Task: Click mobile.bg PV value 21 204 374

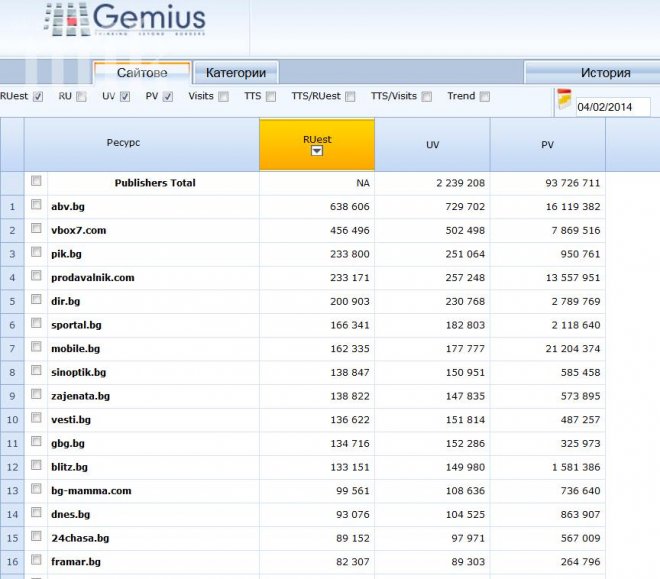Action: click(572, 349)
